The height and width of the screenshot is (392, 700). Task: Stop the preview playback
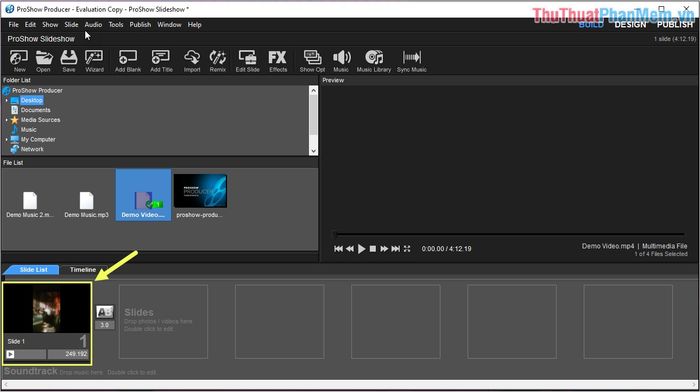(373, 249)
